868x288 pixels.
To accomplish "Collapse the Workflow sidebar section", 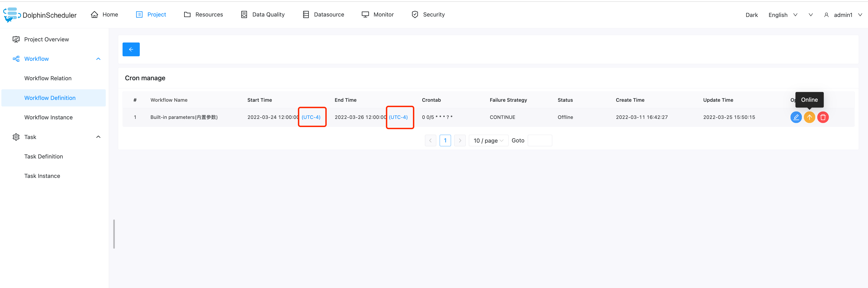I will 98,59.
